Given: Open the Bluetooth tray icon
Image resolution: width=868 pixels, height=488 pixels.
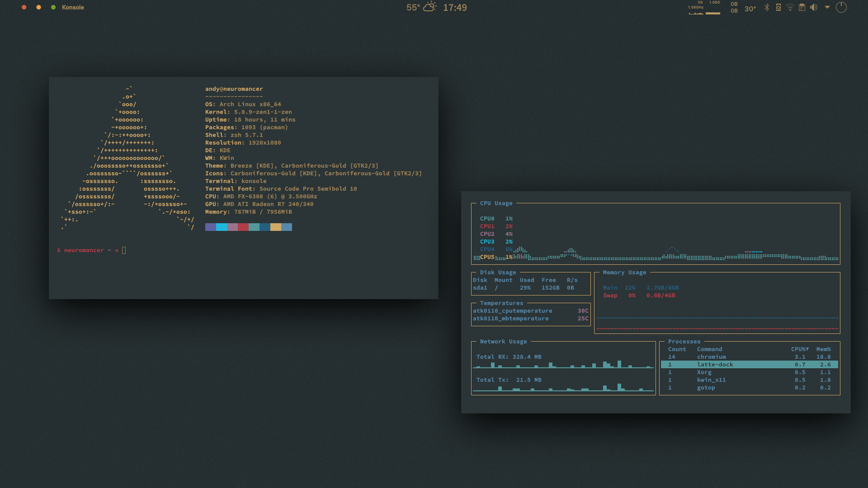Looking at the screenshot, I should coord(767,7).
